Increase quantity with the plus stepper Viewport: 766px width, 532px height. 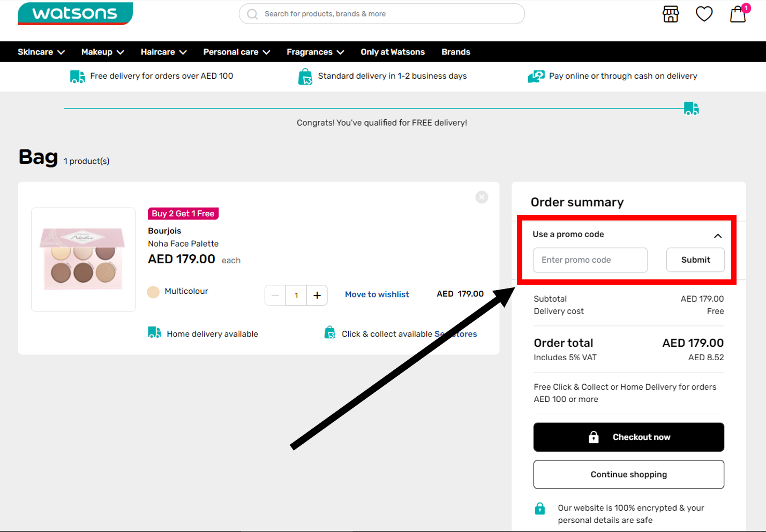(x=317, y=295)
